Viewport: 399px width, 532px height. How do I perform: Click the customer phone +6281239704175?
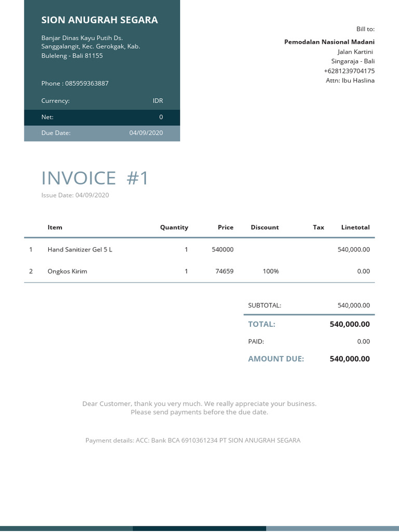(x=349, y=71)
